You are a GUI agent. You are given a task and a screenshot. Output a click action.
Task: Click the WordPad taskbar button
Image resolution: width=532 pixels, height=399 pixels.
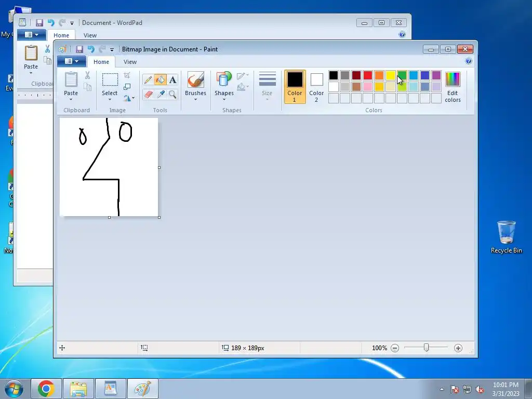click(111, 389)
